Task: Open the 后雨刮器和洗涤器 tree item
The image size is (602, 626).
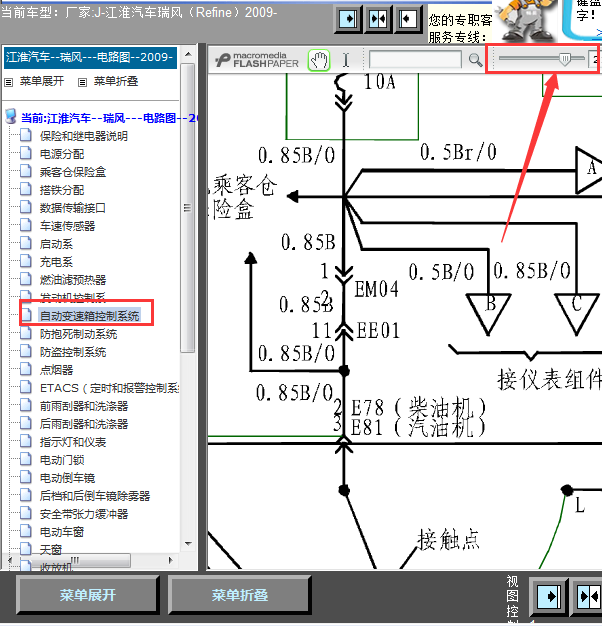Action: click(x=84, y=424)
